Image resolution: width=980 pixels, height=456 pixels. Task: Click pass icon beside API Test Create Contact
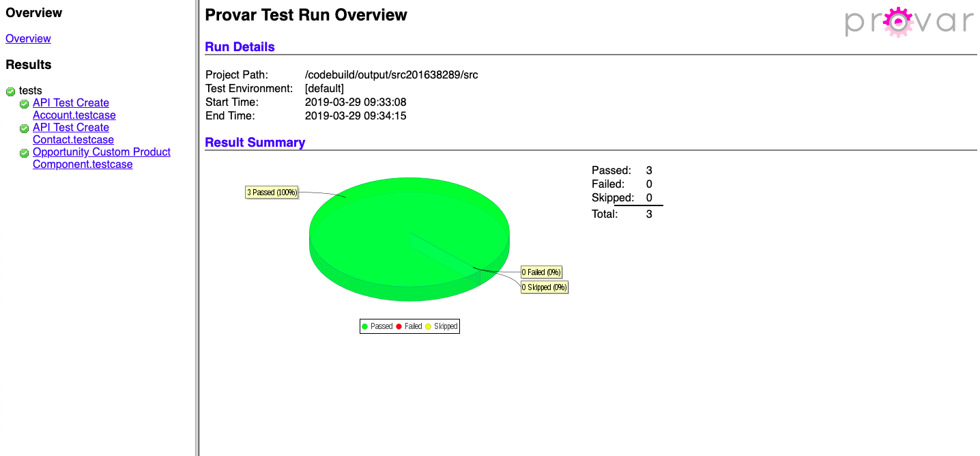(x=24, y=128)
